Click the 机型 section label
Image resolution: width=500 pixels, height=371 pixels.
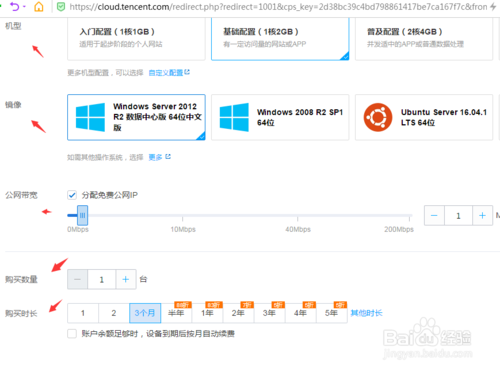pos(13,26)
